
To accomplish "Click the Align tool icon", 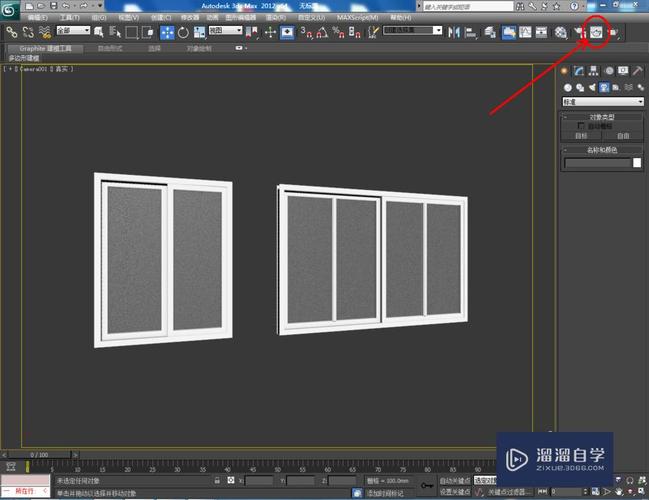I will 470,32.
